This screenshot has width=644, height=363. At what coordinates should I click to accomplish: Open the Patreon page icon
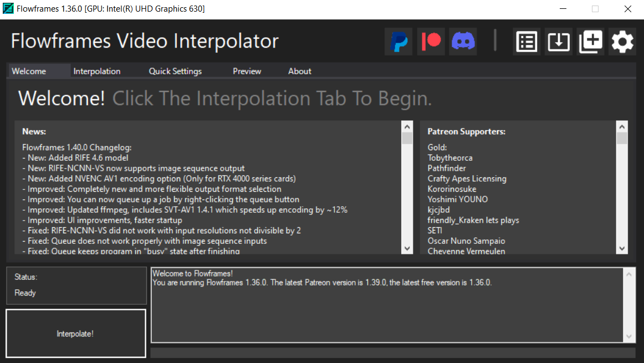tap(431, 42)
